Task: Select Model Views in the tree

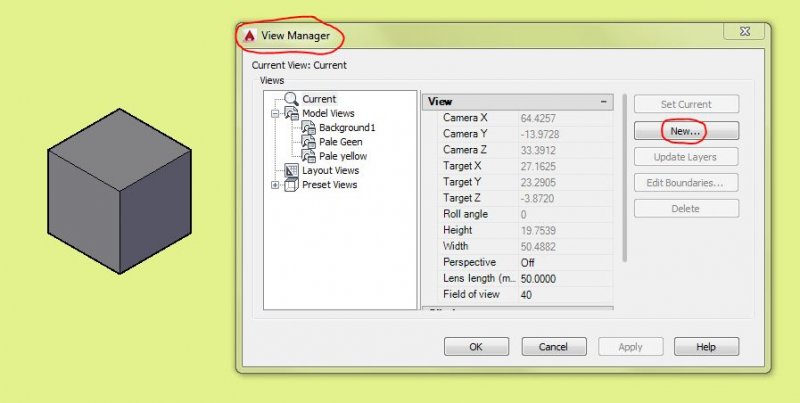Action: (328, 113)
